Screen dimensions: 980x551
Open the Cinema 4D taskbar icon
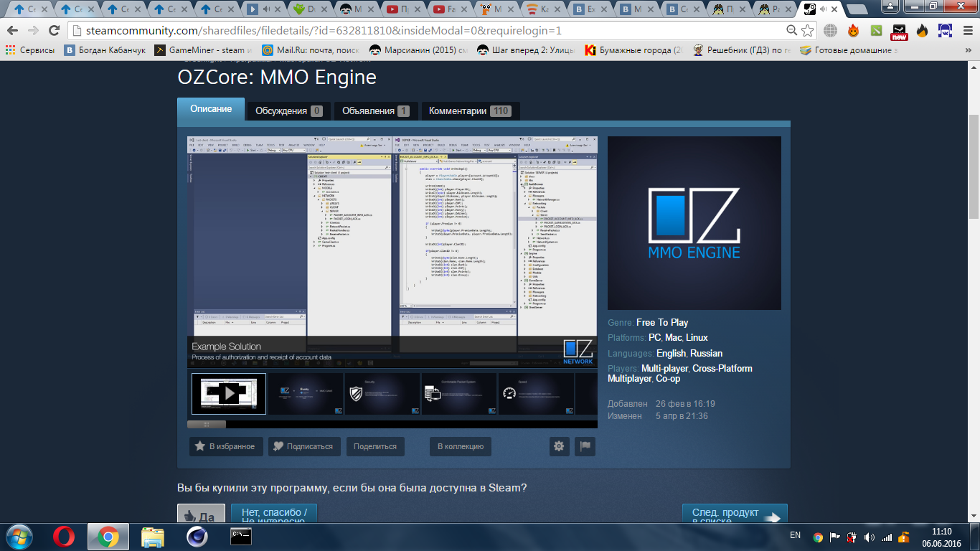point(197,536)
